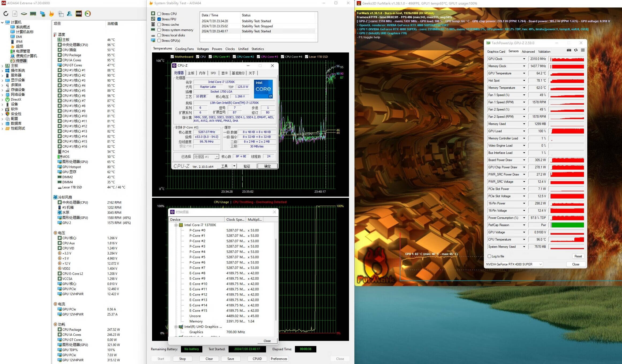Click the Clear button in stability test
622x364 pixels.
click(209, 359)
